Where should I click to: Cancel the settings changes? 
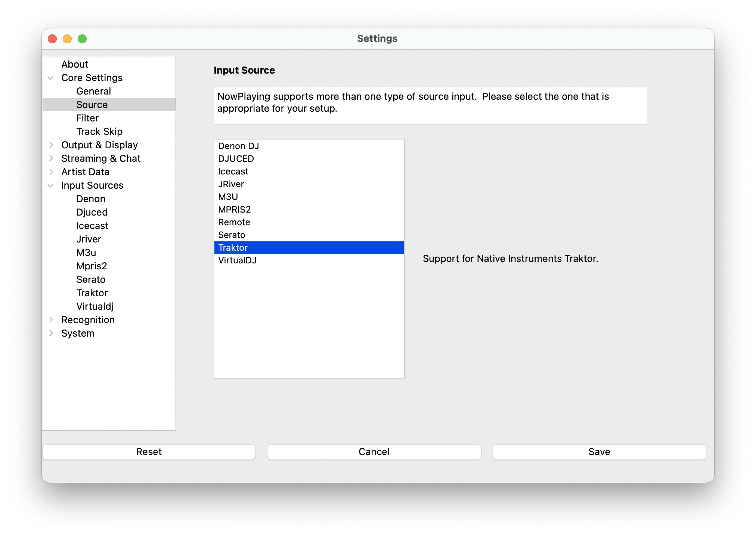click(374, 452)
